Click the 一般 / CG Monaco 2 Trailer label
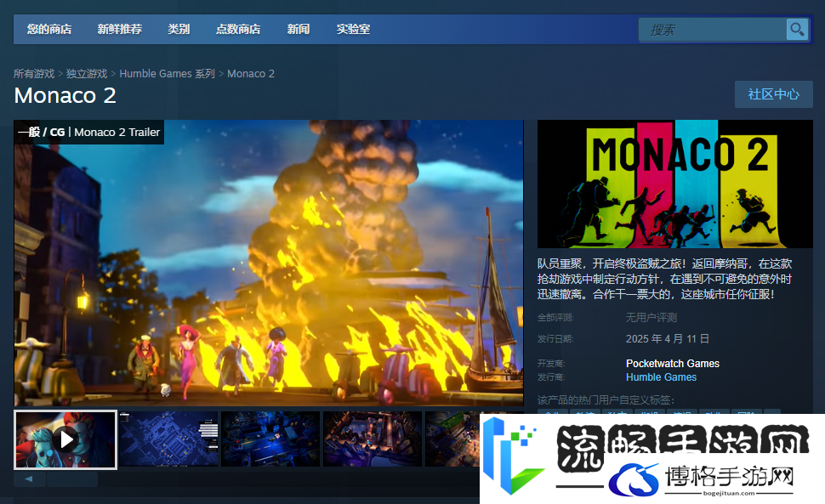 89,132
